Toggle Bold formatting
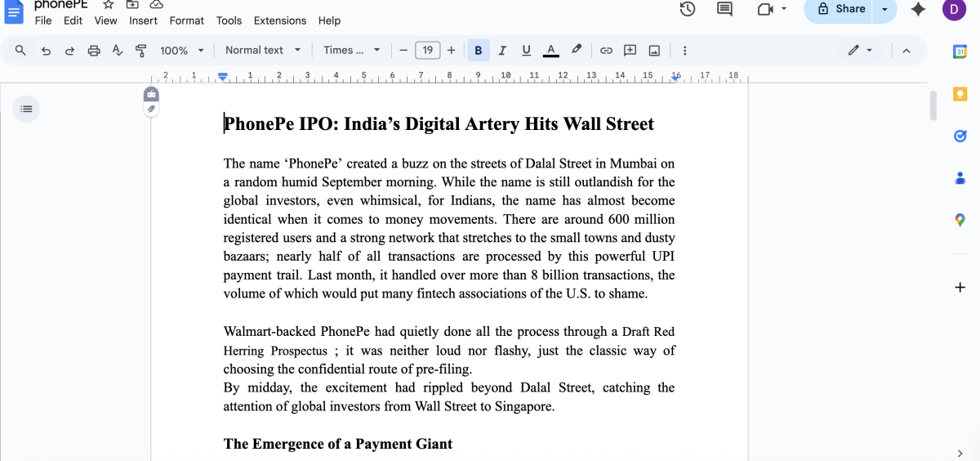This screenshot has height=461, width=980. click(478, 51)
